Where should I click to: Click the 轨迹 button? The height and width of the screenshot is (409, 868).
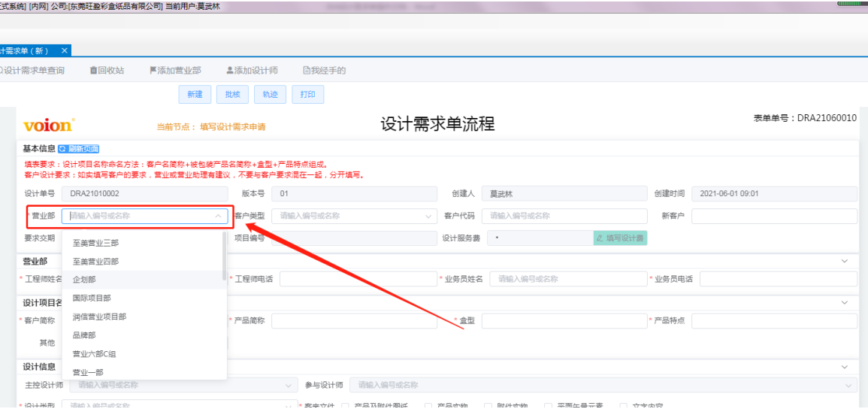tap(270, 94)
